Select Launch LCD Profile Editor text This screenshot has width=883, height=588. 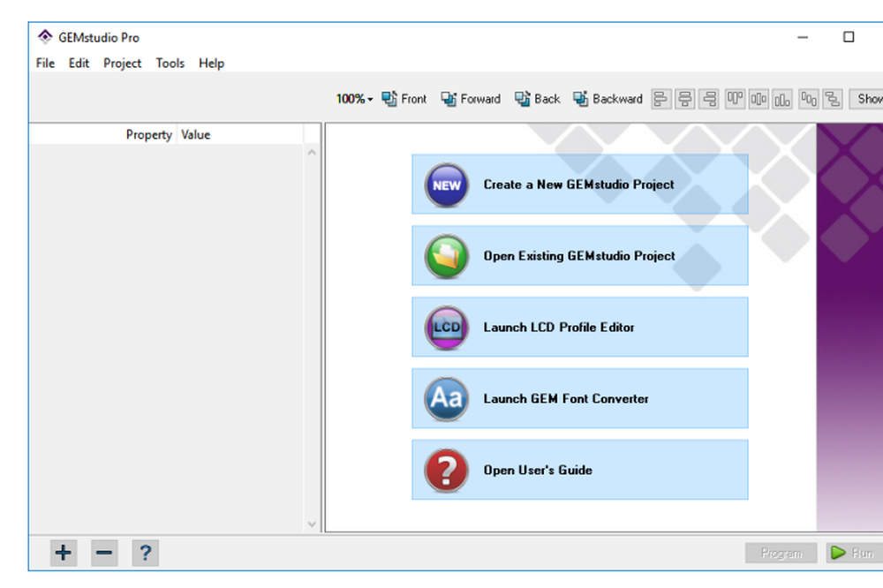click(559, 328)
